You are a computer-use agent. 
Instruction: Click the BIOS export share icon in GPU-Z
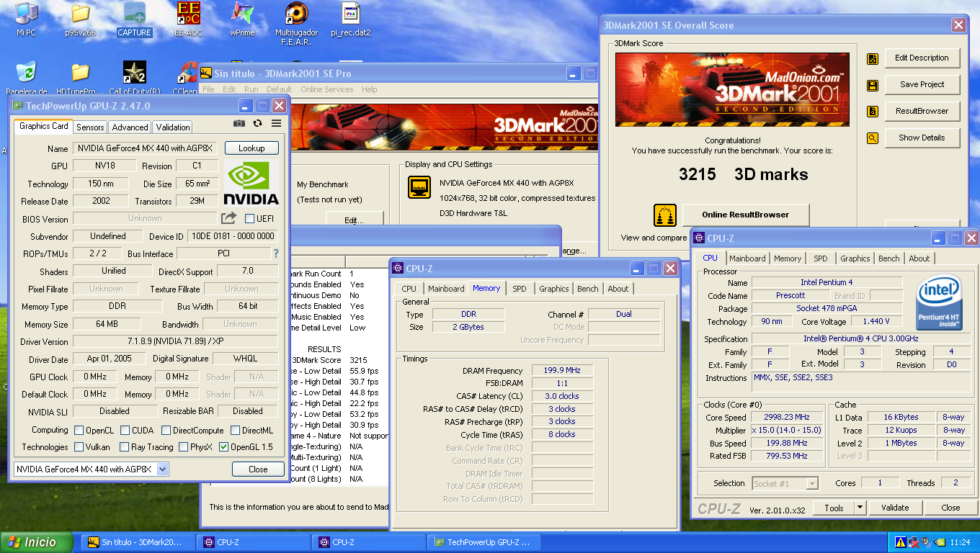click(x=228, y=218)
